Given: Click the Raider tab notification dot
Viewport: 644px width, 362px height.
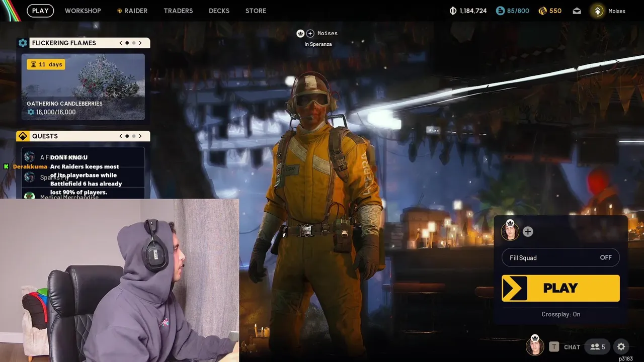Looking at the screenshot, I should tap(119, 11).
